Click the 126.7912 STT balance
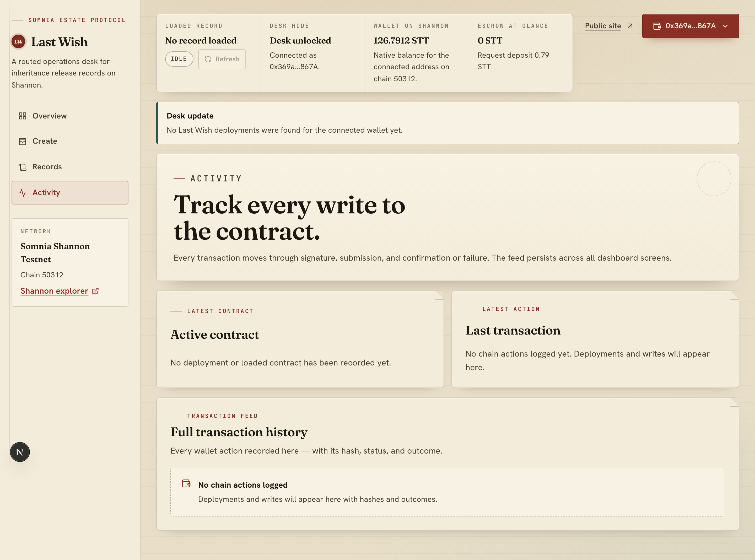Image resolution: width=755 pixels, height=560 pixels. [401, 41]
